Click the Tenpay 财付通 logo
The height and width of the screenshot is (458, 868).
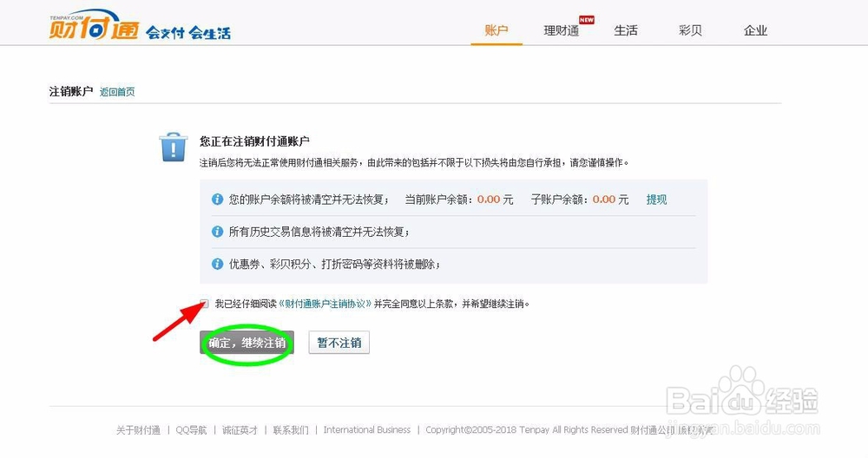(x=93, y=25)
